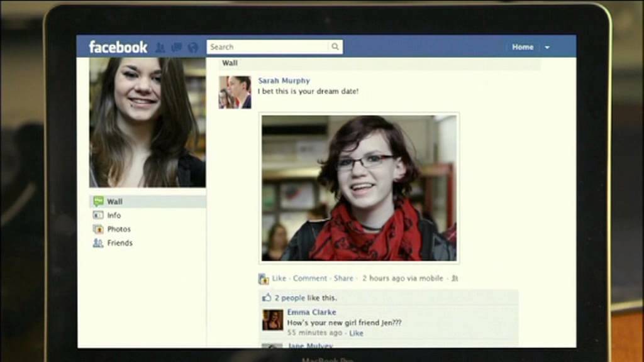Click the post audience icon after via mobile
This screenshot has height=362, width=644.
click(455, 278)
